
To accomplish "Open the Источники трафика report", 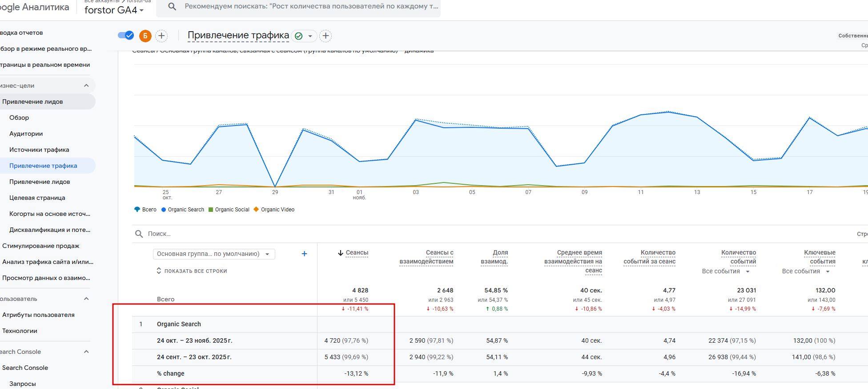I will [39, 150].
